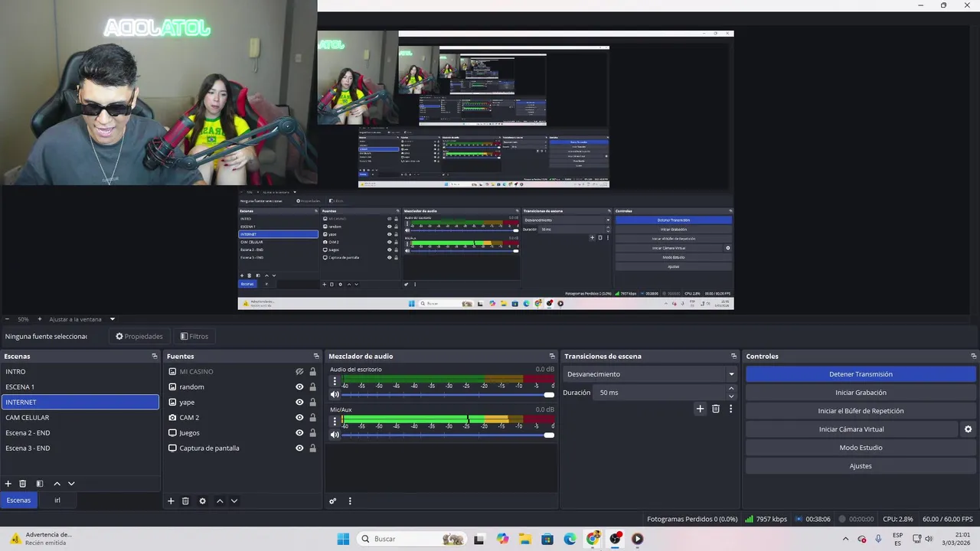Switch to the Escena 2 - END scene
Screen dimensions: 980x551
[x=80, y=432]
